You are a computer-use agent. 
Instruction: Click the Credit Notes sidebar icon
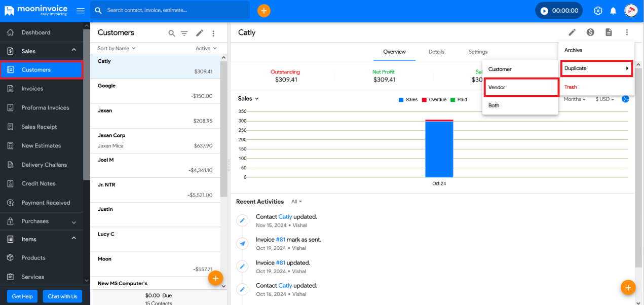(10, 183)
